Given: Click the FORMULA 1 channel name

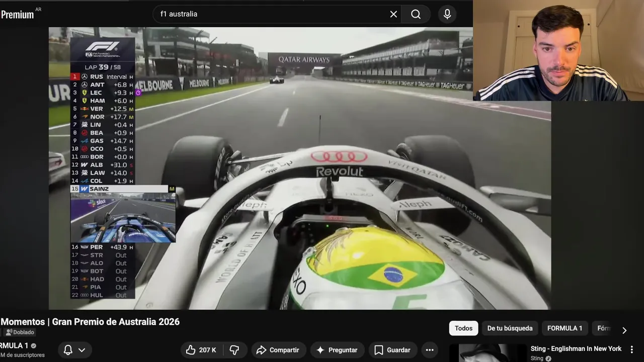Looking at the screenshot, I should 14,346.
